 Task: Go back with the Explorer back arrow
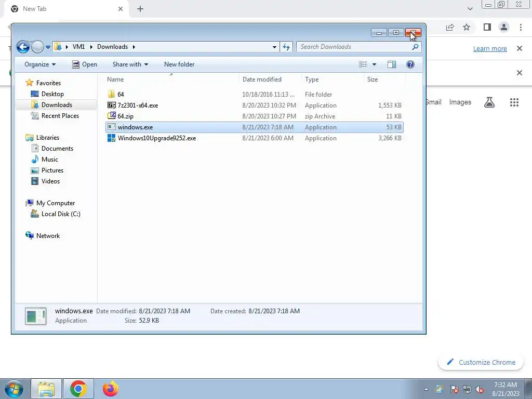click(x=23, y=47)
